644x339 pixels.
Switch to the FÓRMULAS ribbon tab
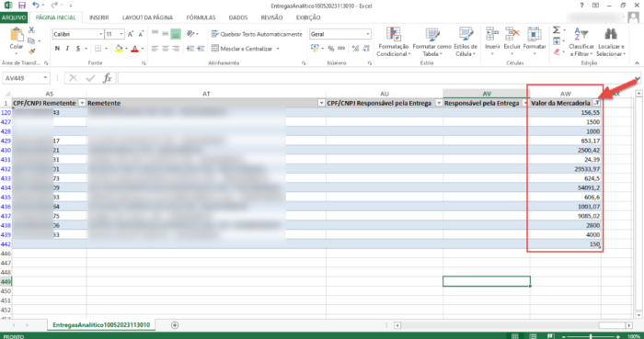click(x=201, y=17)
